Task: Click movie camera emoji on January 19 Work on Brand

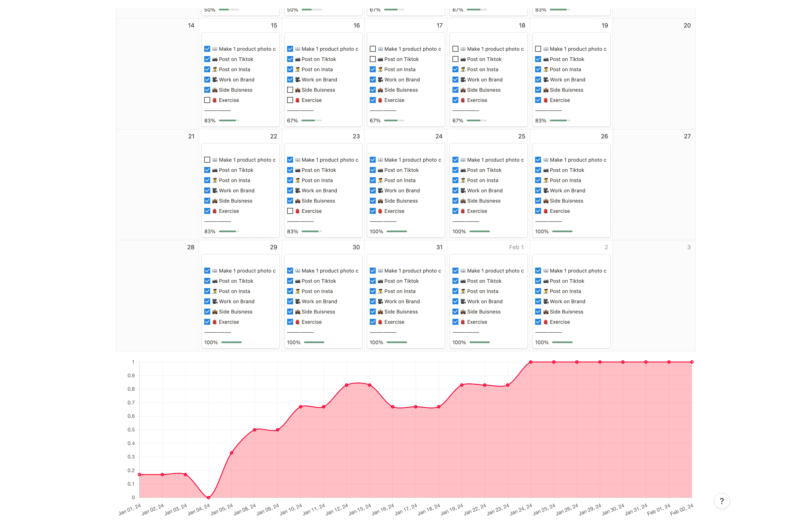Action: coord(546,79)
